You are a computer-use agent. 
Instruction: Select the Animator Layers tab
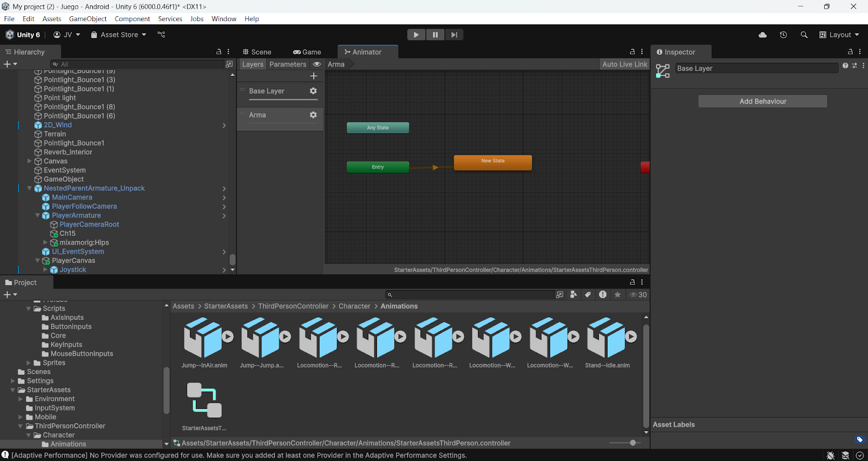(253, 64)
